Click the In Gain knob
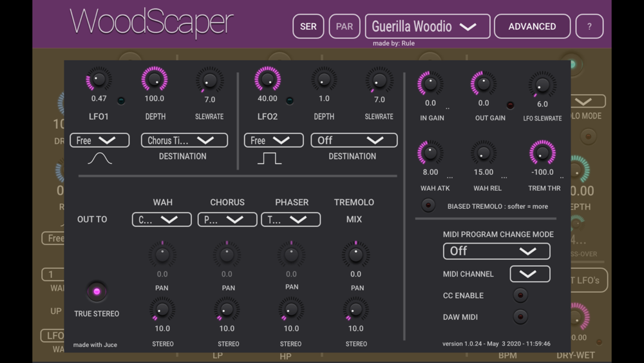The width and height of the screenshot is (644, 363). pos(430,84)
